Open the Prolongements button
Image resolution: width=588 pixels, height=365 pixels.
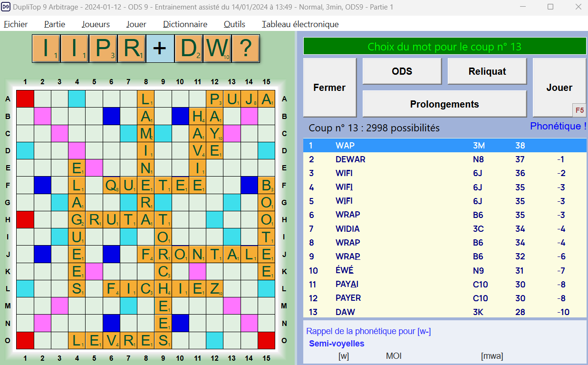pos(444,104)
